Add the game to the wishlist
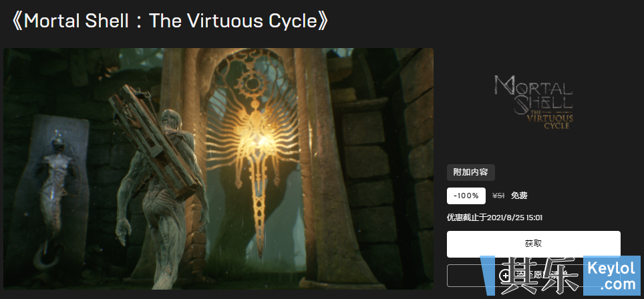 pyautogui.click(x=534, y=276)
